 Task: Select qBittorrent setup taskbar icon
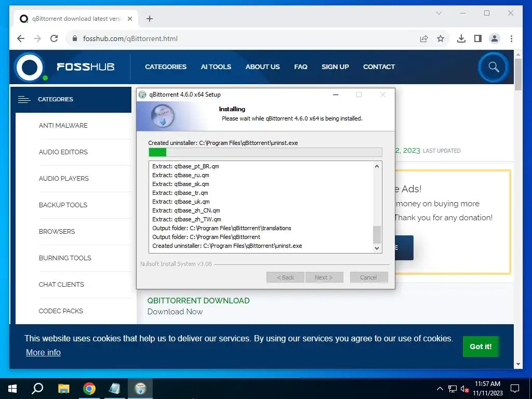point(140,389)
